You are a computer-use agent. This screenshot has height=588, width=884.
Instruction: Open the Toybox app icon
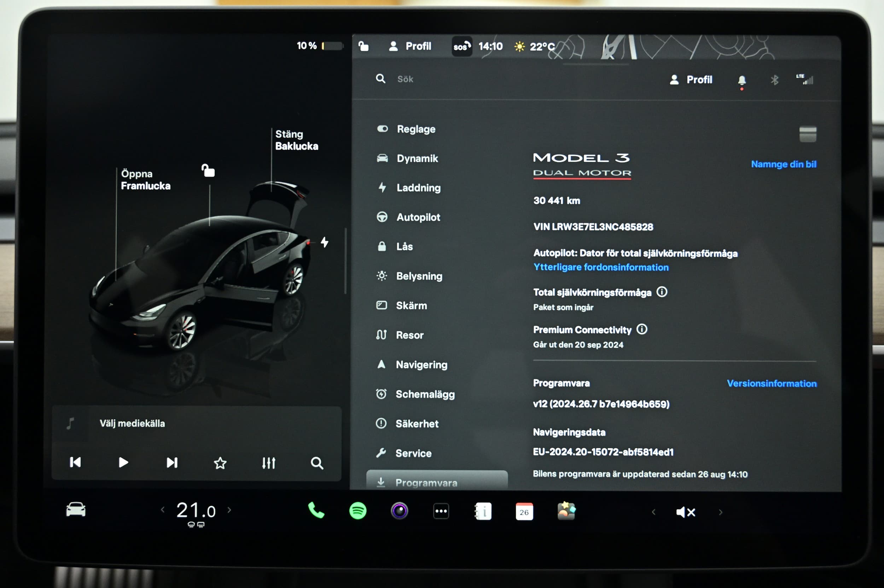tap(566, 511)
